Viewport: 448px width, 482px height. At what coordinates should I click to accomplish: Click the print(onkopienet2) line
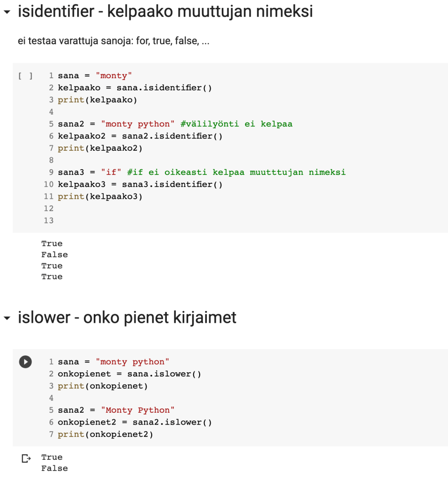click(x=106, y=434)
